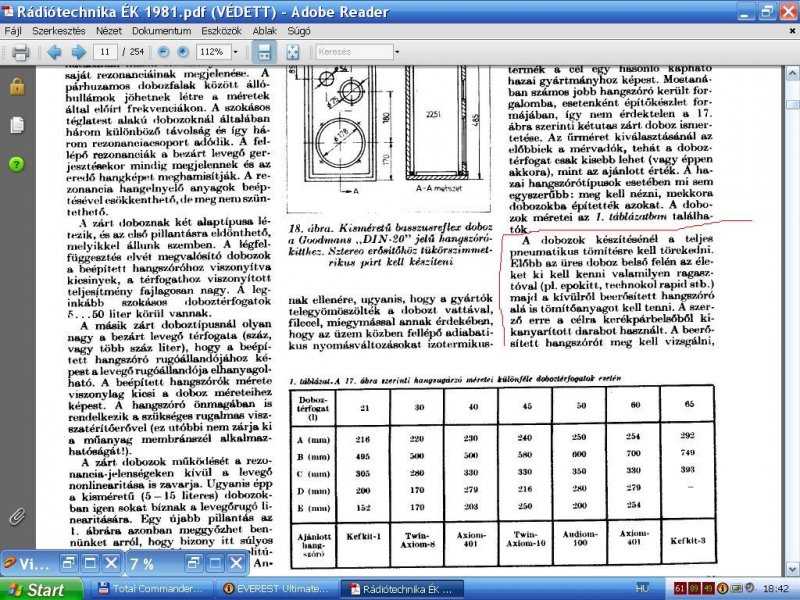Open the zoom level dropdown arrow

click(x=235, y=52)
